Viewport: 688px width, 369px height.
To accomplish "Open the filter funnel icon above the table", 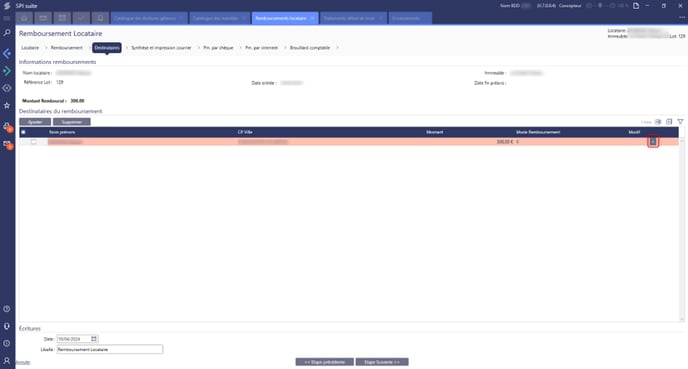I will (x=680, y=122).
